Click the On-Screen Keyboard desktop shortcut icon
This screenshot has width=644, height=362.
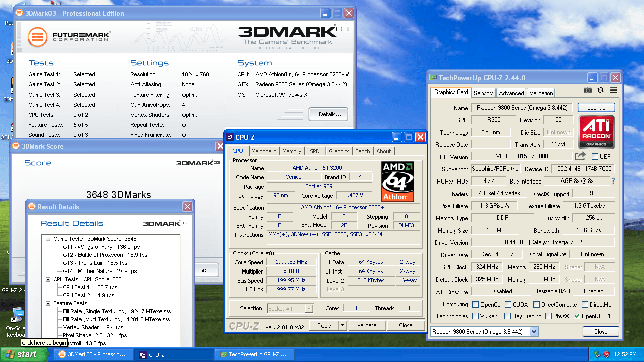click(x=17, y=315)
